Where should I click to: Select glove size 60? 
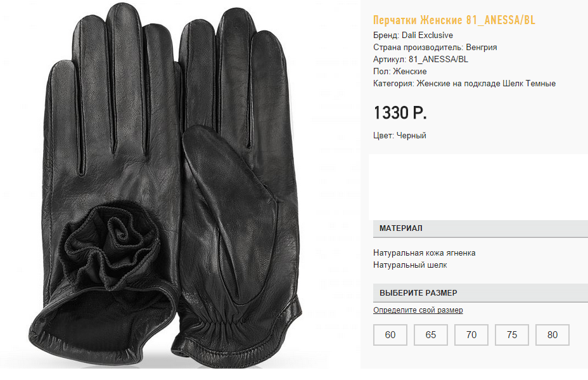click(x=390, y=335)
